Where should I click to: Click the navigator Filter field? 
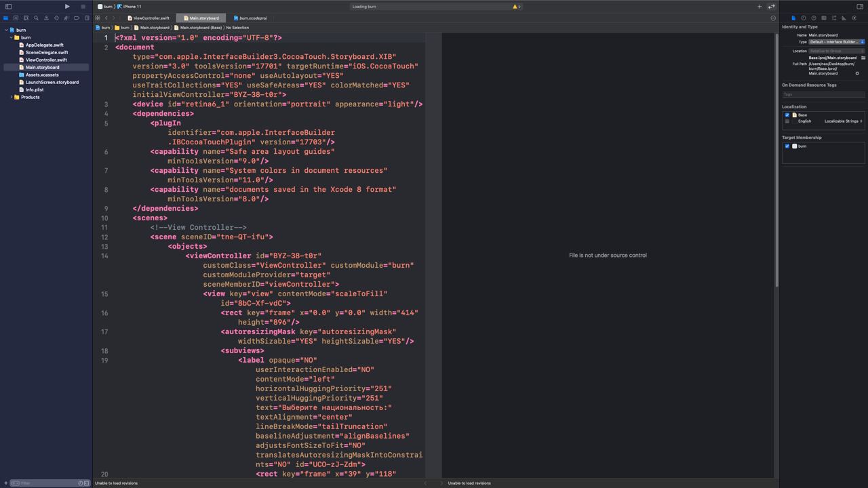click(x=46, y=483)
